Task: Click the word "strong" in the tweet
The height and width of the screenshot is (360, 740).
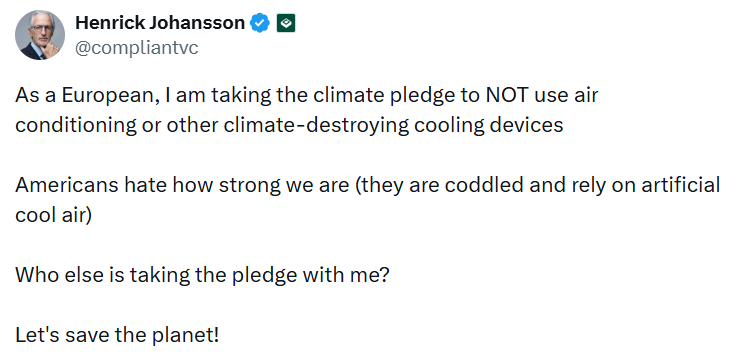Action: point(251,185)
